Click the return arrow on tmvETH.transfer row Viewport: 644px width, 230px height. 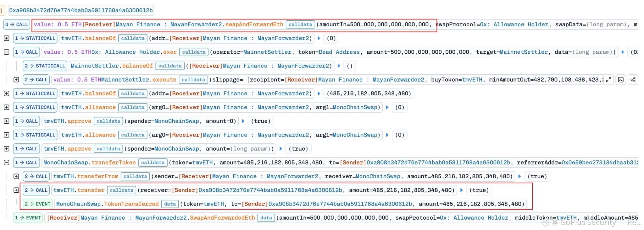(461, 190)
